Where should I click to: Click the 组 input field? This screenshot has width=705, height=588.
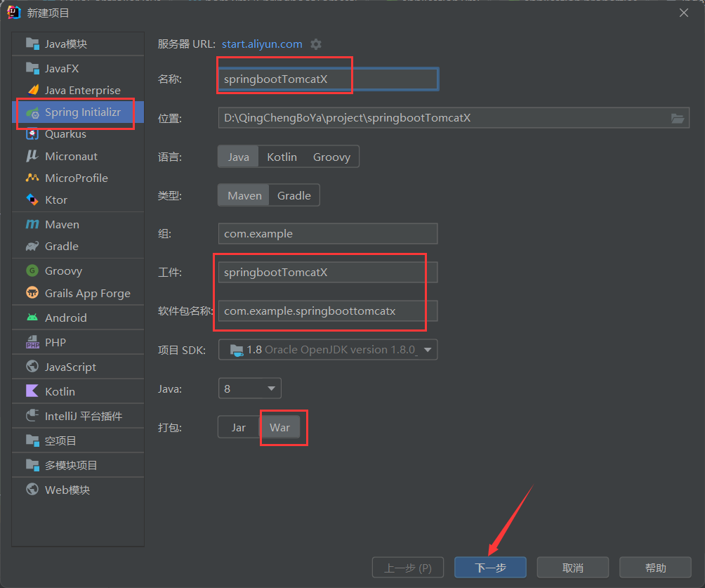(x=328, y=233)
